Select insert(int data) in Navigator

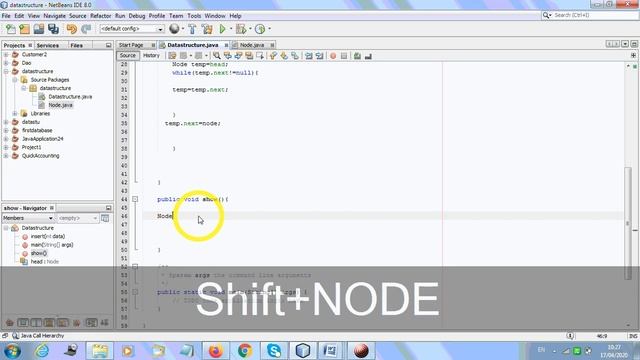pyautogui.click(x=48, y=236)
